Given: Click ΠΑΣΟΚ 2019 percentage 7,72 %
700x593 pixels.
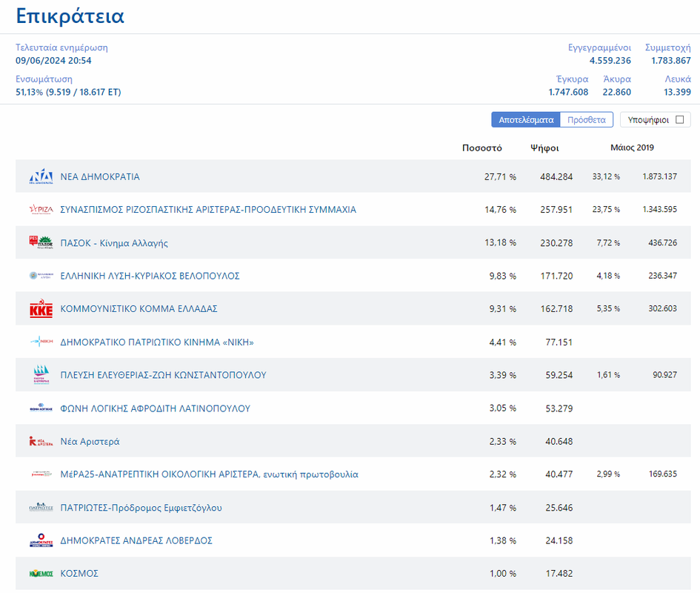Looking at the screenshot, I should point(608,242).
